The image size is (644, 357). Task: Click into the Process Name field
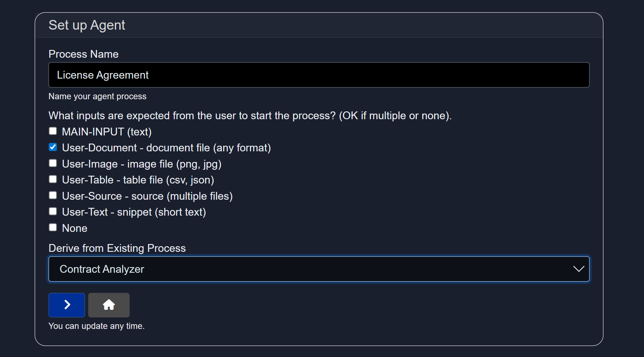pos(318,75)
